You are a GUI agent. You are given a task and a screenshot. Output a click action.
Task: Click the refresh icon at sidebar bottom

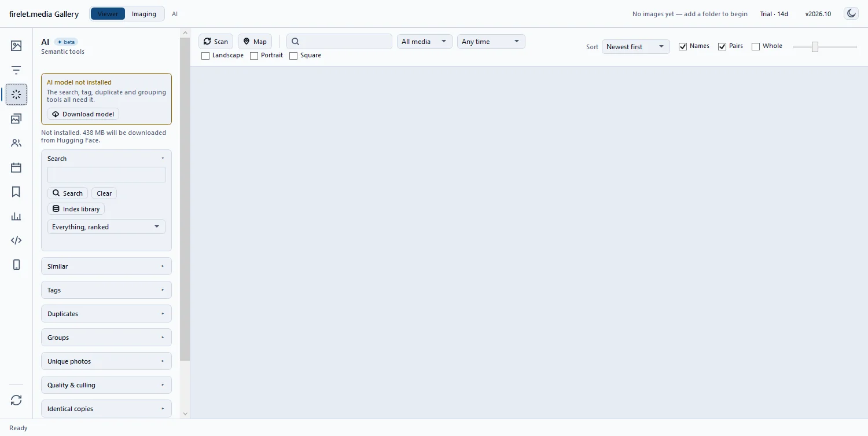click(x=16, y=400)
